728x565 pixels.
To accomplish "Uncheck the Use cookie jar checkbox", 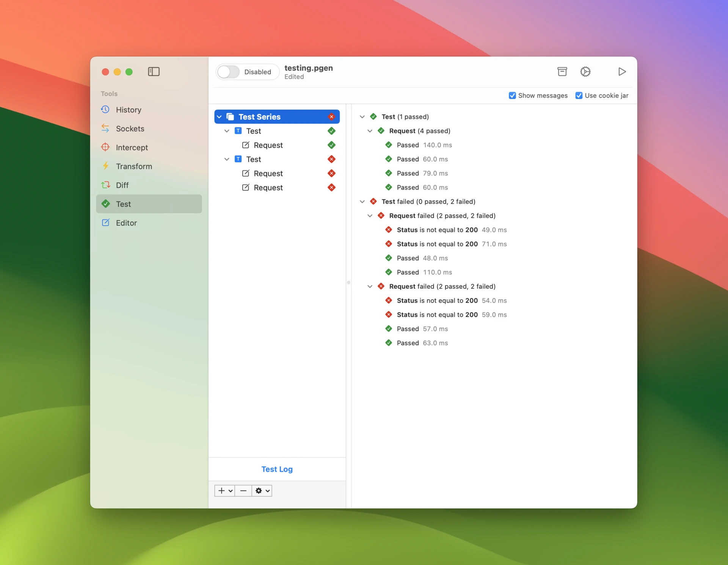I will tap(579, 96).
